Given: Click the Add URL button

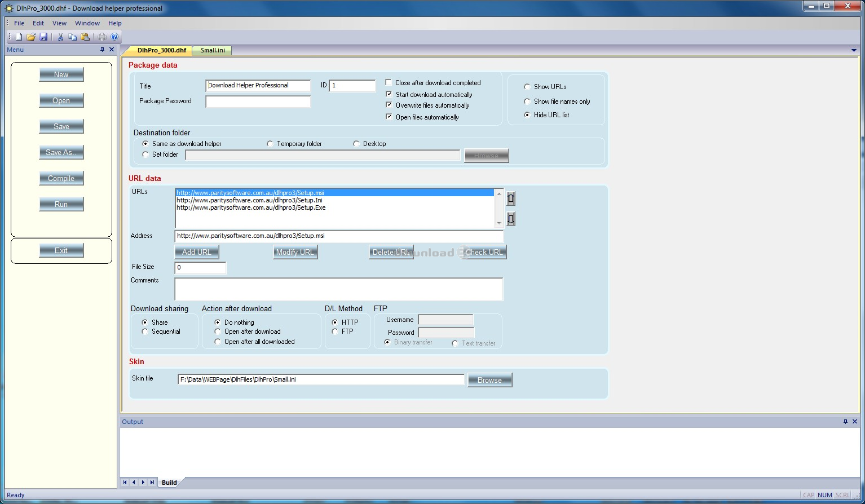Looking at the screenshot, I should pyautogui.click(x=196, y=252).
